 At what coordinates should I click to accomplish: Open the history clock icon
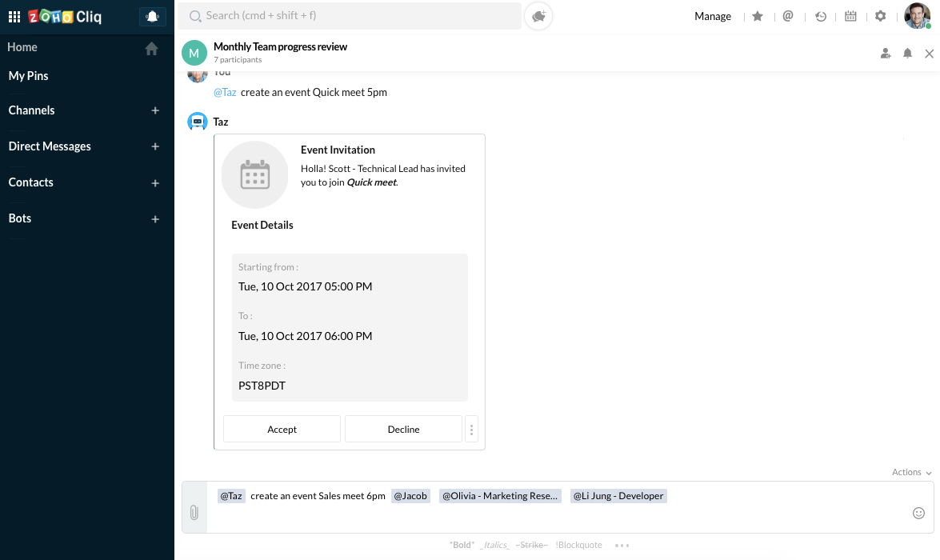pyautogui.click(x=821, y=16)
